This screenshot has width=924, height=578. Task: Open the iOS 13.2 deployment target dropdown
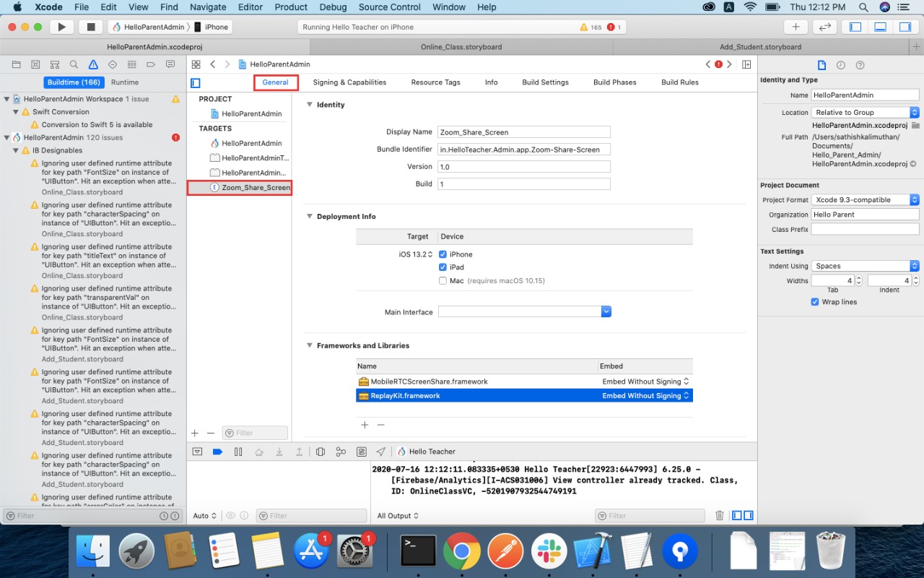point(416,254)
